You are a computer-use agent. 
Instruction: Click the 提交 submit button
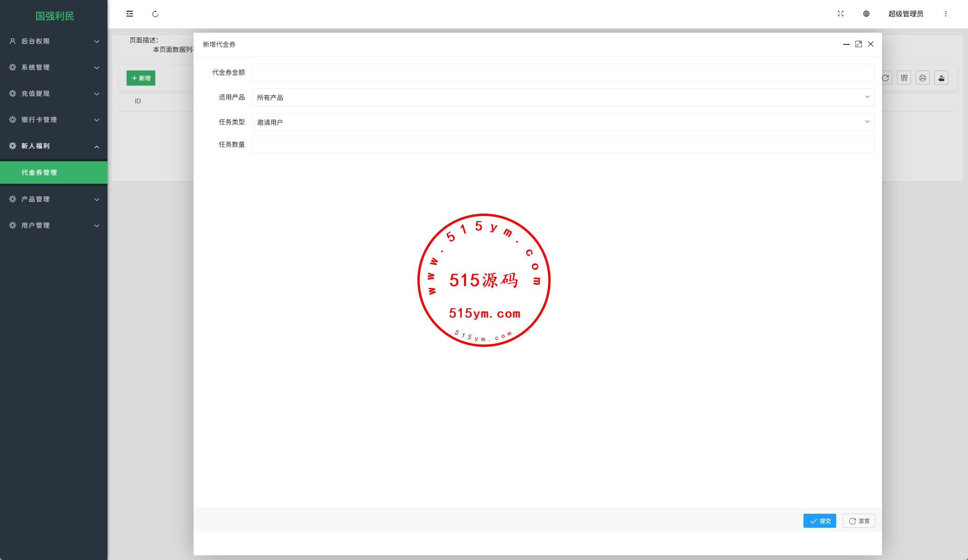[x=819, y=521]
